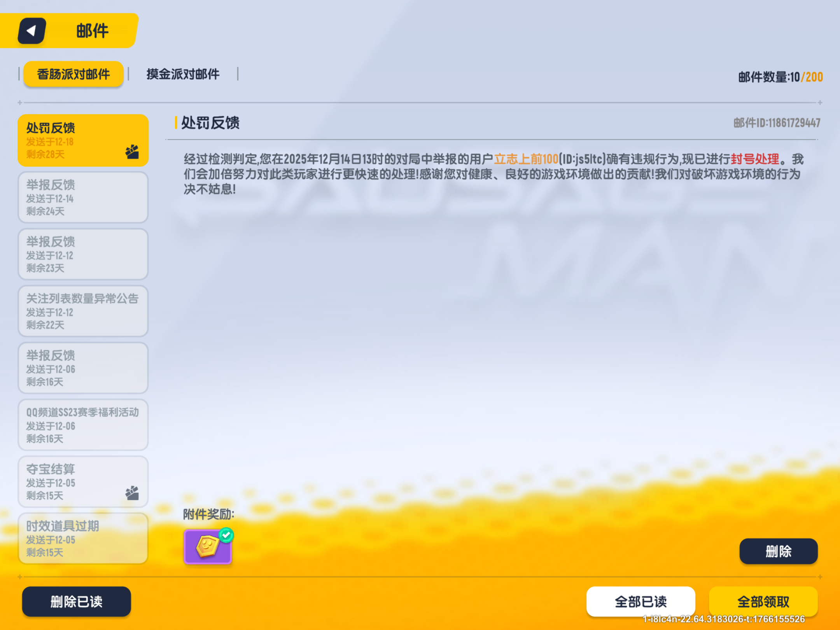Viewport: 840px width, 630px height.
Task: Click green checkmark on reward item
Action: coord(226,535)
